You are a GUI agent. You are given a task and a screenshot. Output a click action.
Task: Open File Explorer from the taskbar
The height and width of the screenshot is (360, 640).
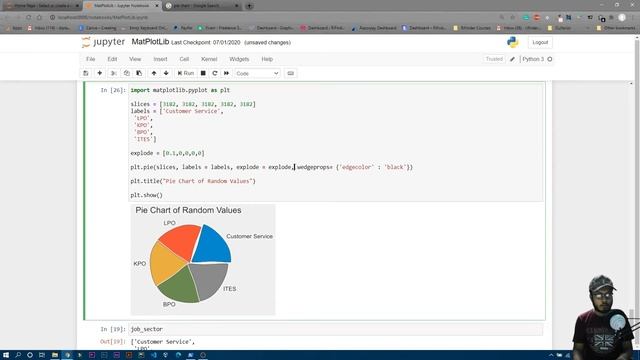pyautogui.click(x=54, y=355)
